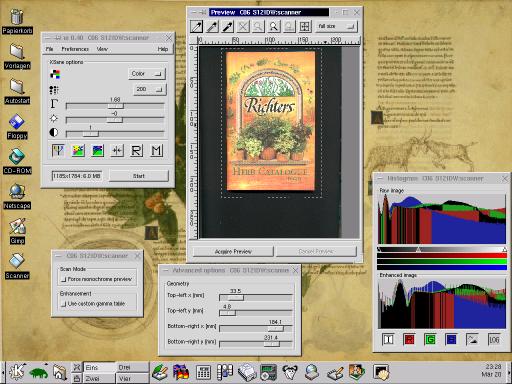The width and height of the screenshot is (512, 384).
Task: Click the blue-green default enhancement icon
Action: (98, 151)
